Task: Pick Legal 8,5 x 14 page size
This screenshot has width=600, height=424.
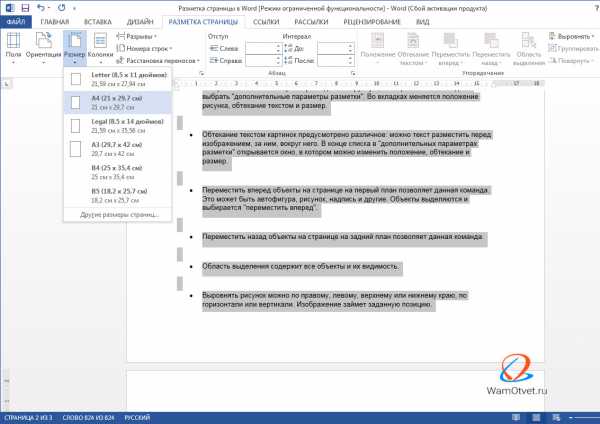Action: pos(117,126)
